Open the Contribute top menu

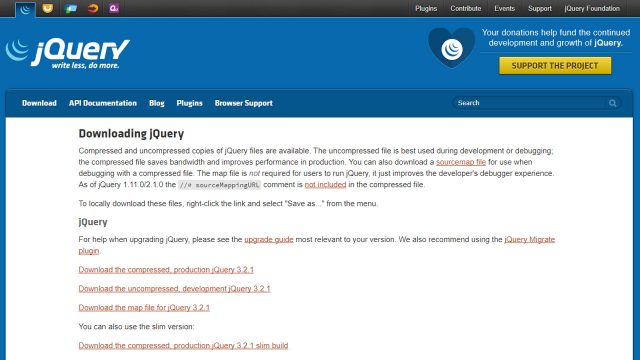click(466, 8)
